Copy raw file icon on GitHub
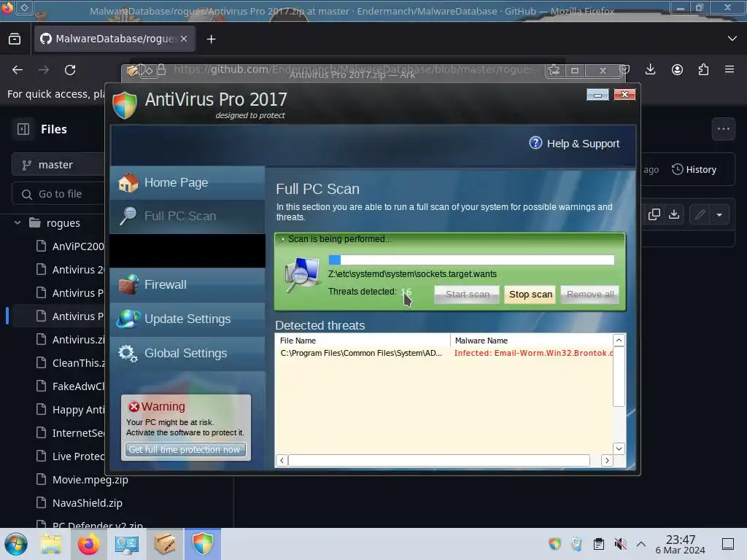The width and height of the screenshot is (747, 560). click(x=654, y=215)
